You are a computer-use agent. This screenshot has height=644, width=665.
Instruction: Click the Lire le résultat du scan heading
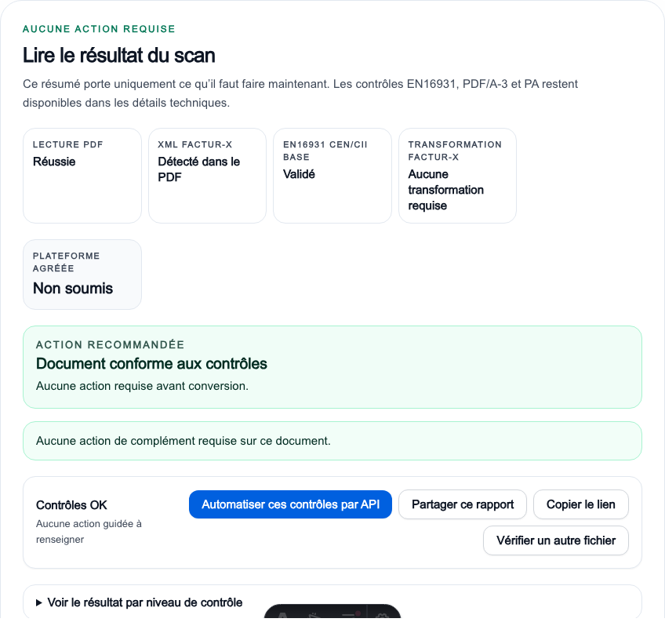point(118,56)
